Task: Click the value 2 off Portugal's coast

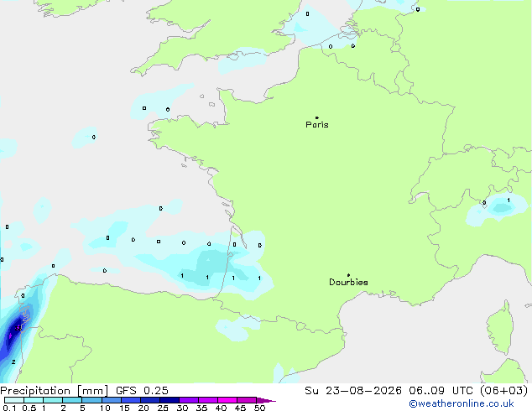Action: tap(13, 362)
